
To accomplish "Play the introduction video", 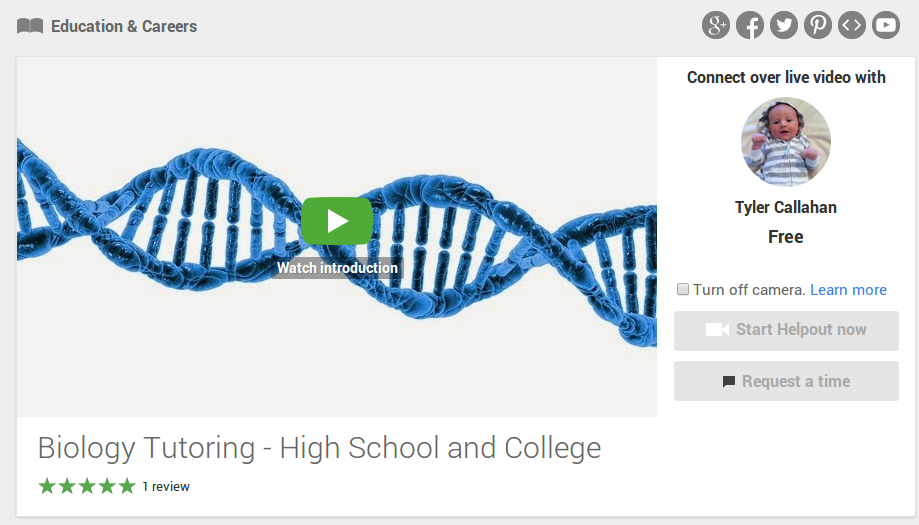I will pos(337,221).
